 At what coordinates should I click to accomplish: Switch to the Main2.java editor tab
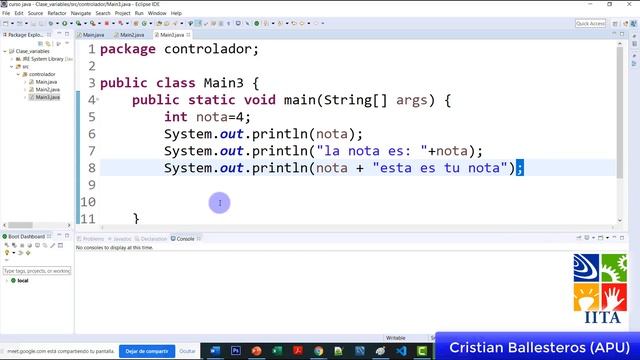pos(132,35)
